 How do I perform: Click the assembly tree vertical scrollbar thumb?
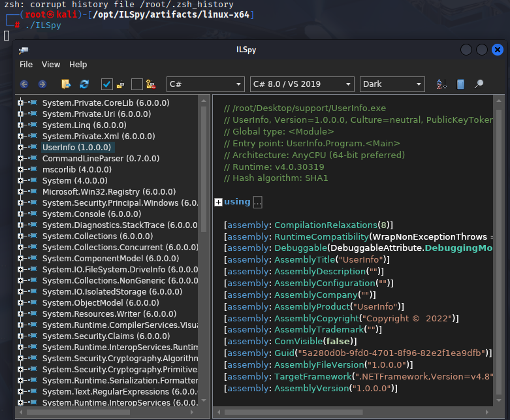204,169
